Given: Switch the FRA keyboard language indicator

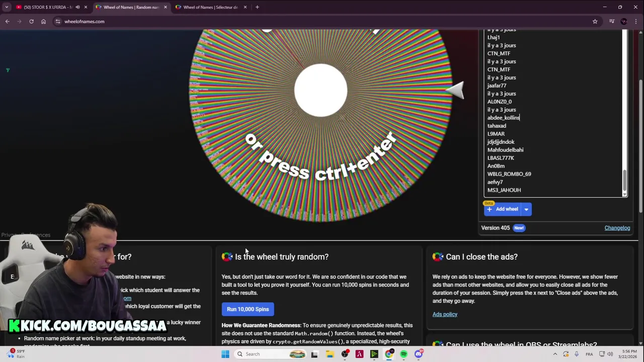Looking at the screenshot, I should click(589, 354).
